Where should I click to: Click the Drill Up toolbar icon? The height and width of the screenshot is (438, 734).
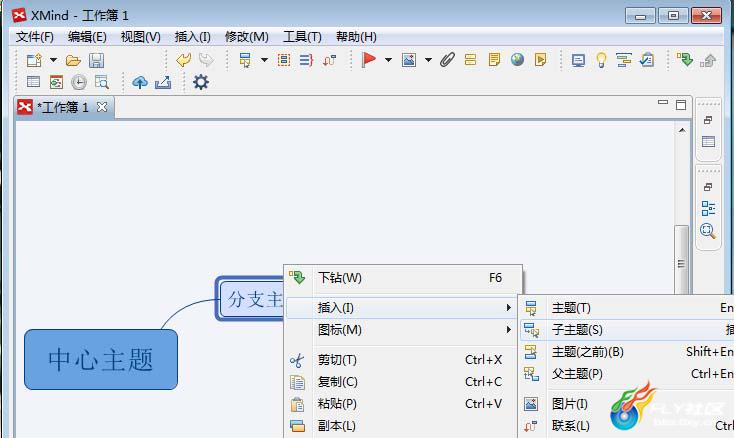click(708, 60)
